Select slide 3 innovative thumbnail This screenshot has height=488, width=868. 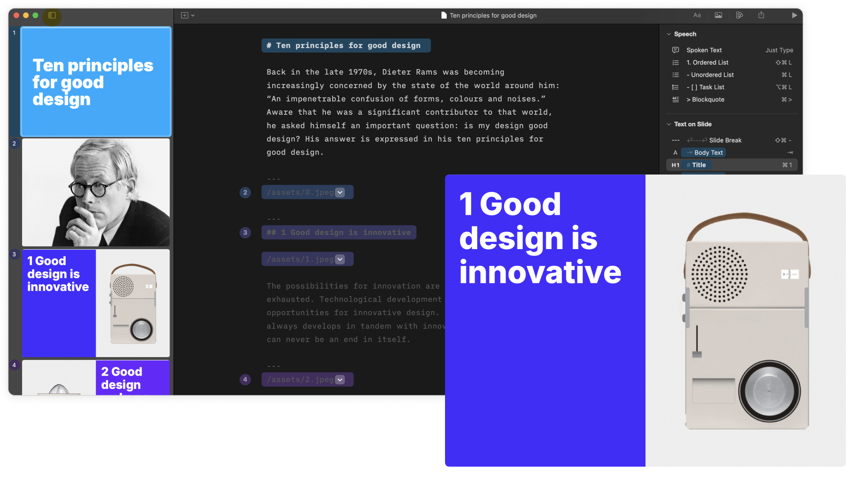coord(96,303)
